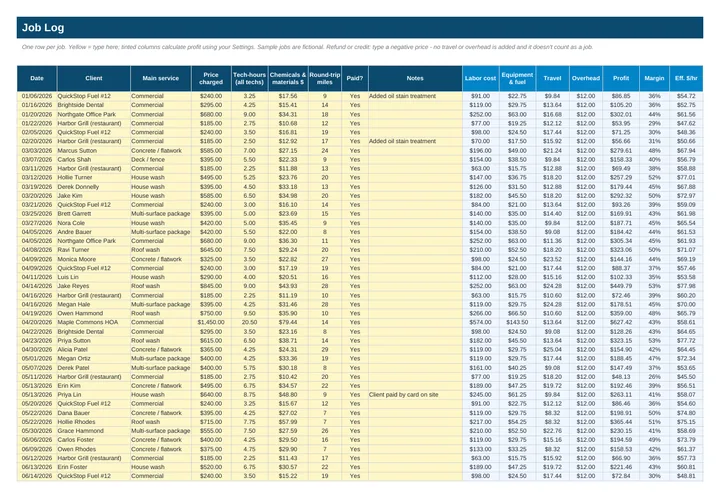
Task: Click the Price charged column header
Action: [211, 78]
